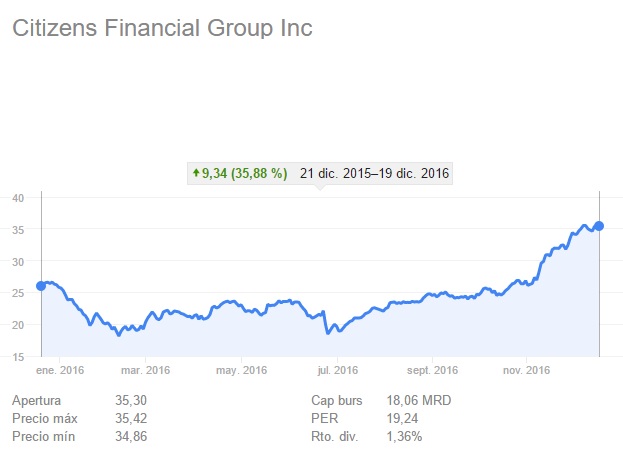Click the Citizens Financial Group Inc title
The width and height of the screenshot is (623, 462).
(x=162, y=28)
